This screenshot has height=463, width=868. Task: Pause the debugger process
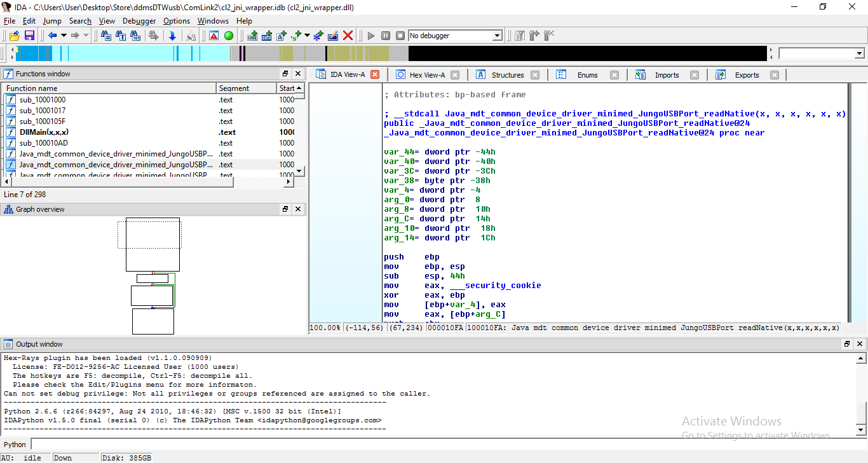point(386,36)
